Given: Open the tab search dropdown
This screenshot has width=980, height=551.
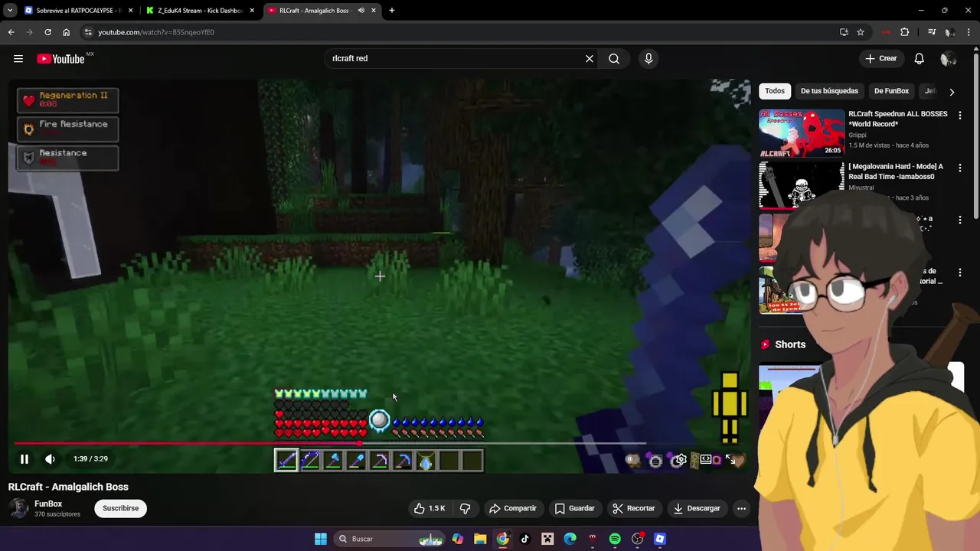Looking at the screenshot, I should click(10, 11).
